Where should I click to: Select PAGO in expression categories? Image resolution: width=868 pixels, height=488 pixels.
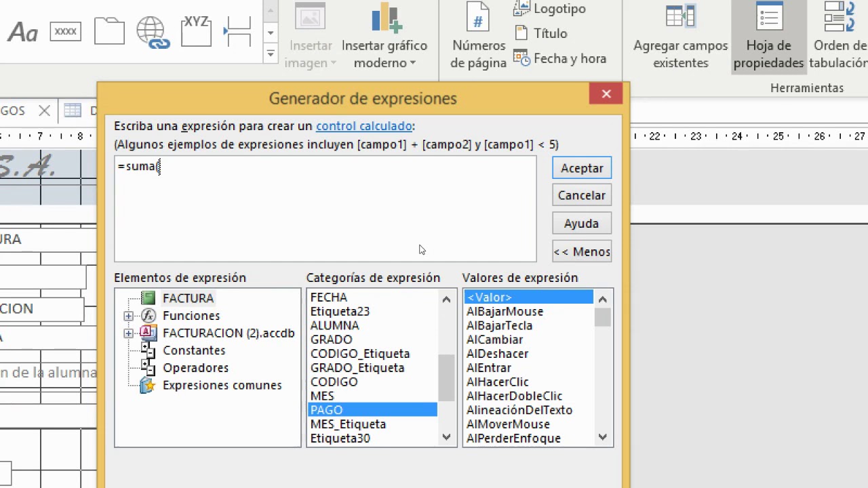(372, 410)
